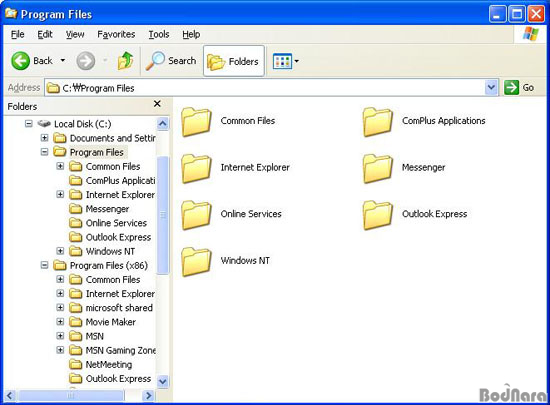The image size is (550, 405).
Task: Click folder tree vertical scrollbar thumb
Action: coord(162,215)
